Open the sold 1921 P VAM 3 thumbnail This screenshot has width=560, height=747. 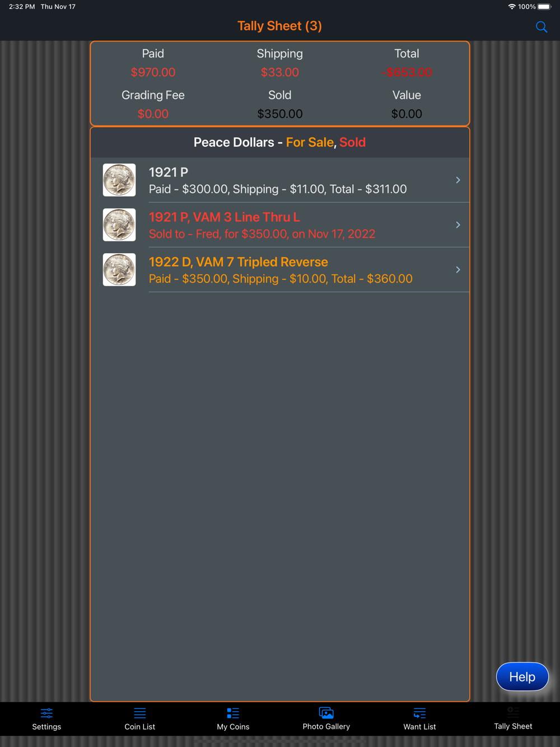point(119,225)
